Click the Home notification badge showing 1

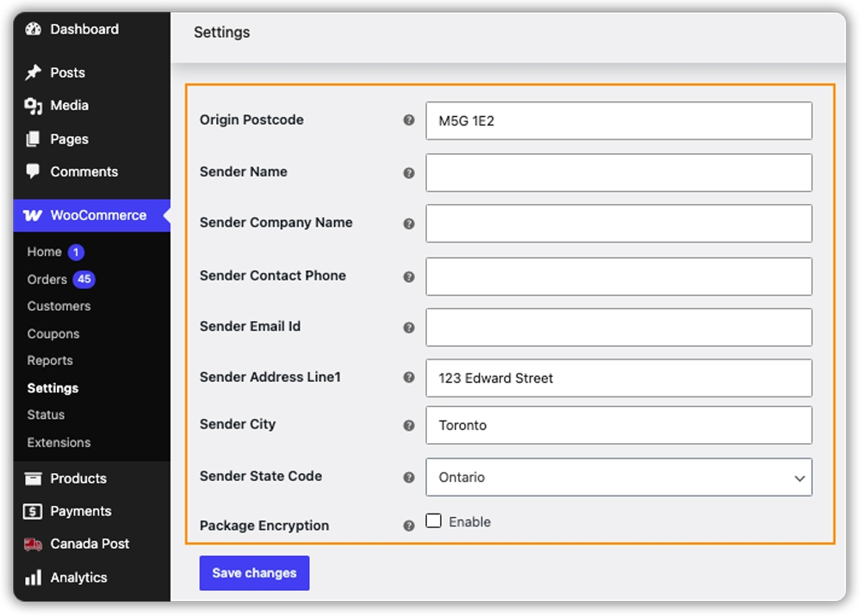(76, 252)
